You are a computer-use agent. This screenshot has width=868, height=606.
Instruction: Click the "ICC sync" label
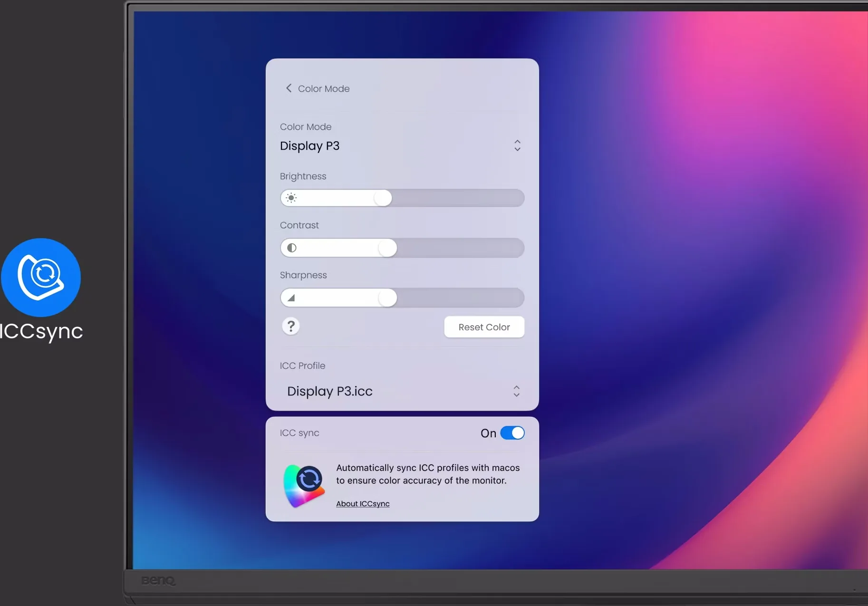tap(299, 433)
